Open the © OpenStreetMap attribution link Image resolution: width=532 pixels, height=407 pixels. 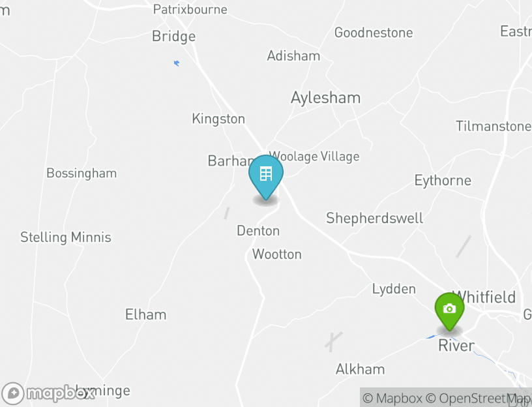[478, 398]
